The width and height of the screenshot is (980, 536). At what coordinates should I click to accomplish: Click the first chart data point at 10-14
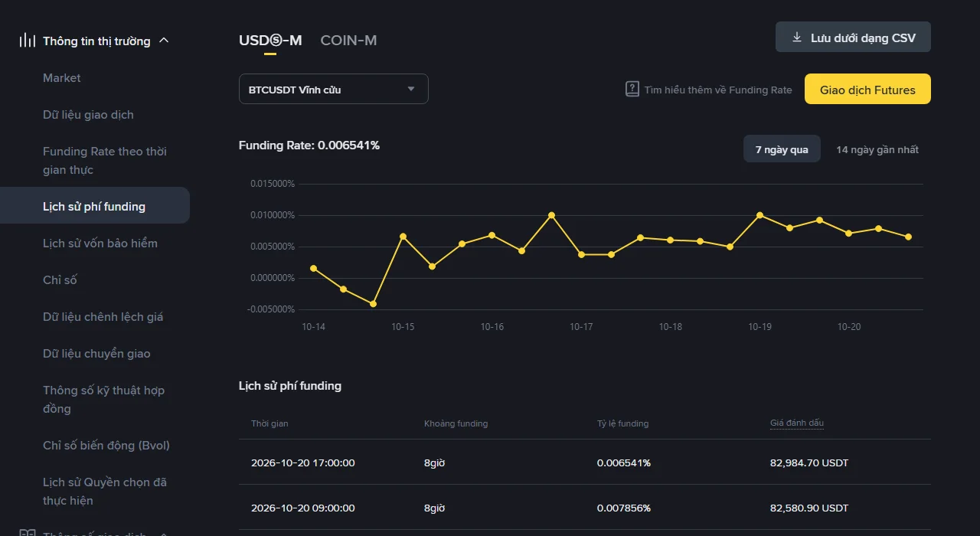click(313, 268)
